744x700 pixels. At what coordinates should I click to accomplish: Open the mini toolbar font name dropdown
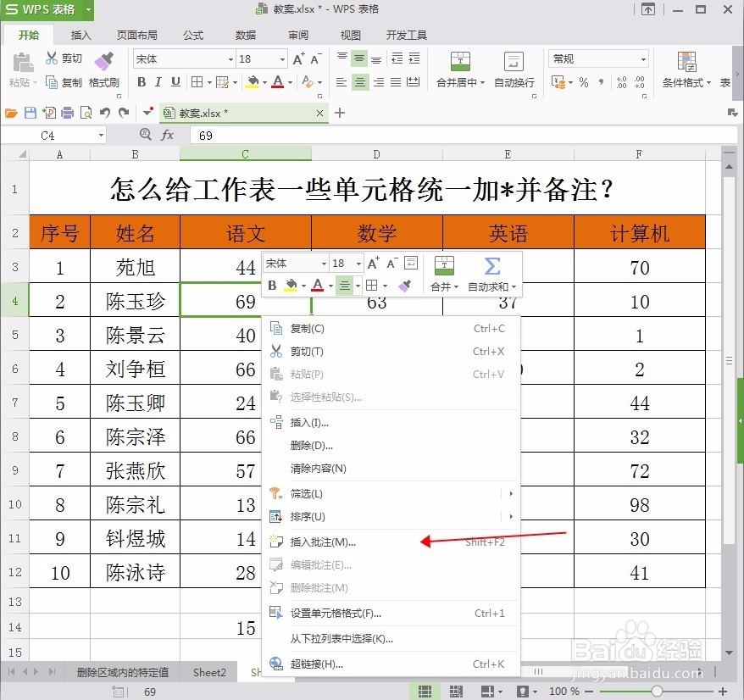tap(324, 264)
